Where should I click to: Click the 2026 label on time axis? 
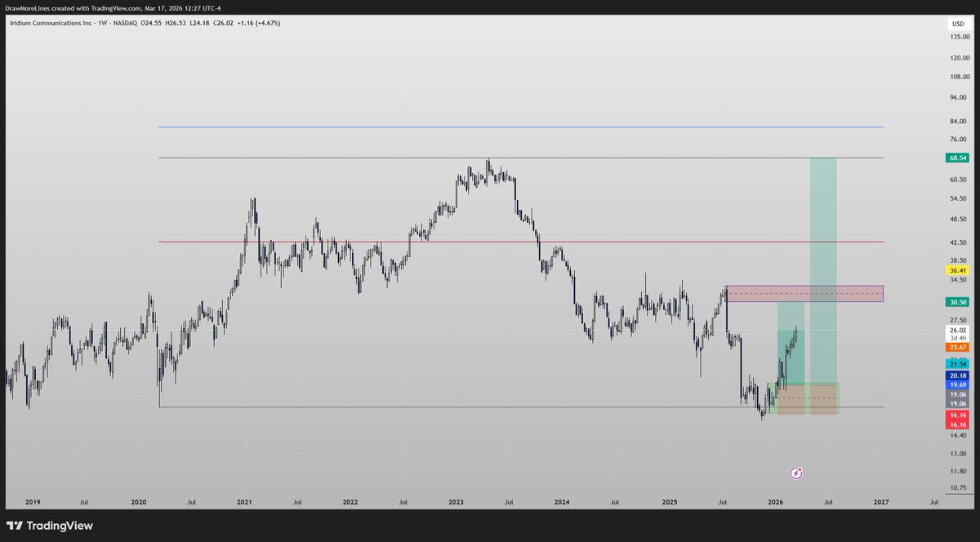pos(775,503)
